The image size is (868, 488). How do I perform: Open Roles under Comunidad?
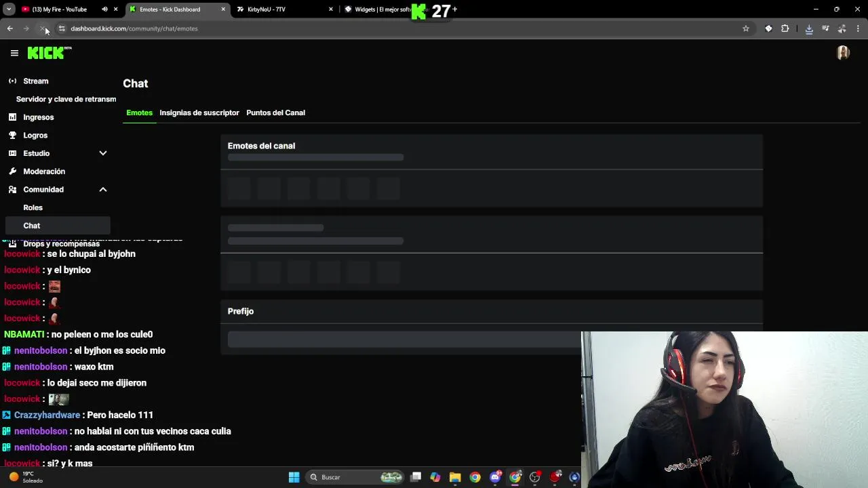pos(33,207)
